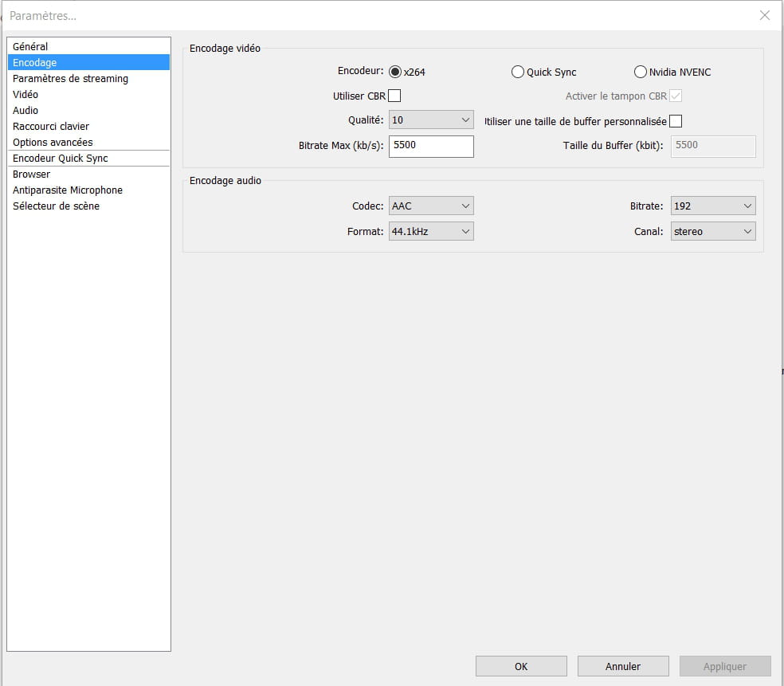Image resolution: width=784 pixels, height=686 pixels.
Task: Close the Paramètres dialog window
Action: (765, 15)
